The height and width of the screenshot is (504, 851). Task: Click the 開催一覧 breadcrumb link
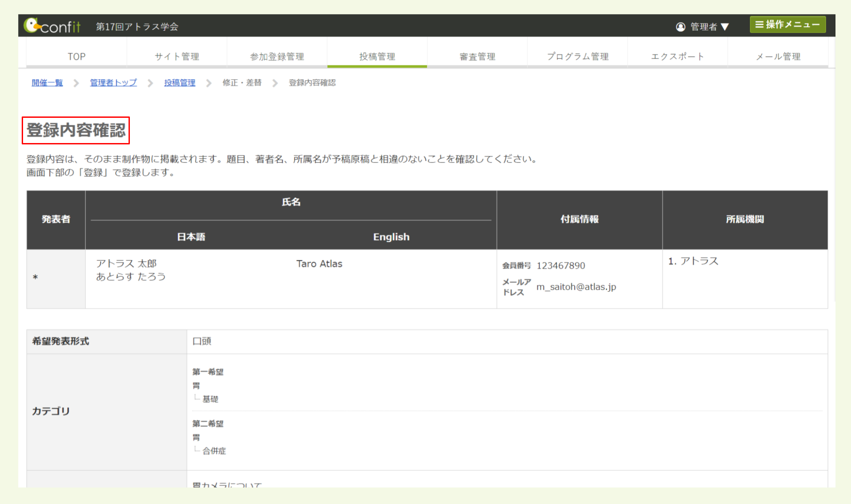47,83
